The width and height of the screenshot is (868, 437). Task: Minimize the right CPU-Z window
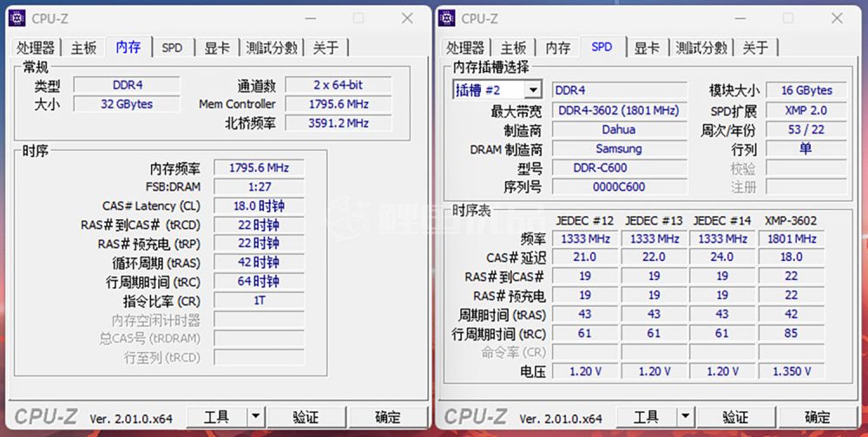pyautogui.click(x=740, y=18)
